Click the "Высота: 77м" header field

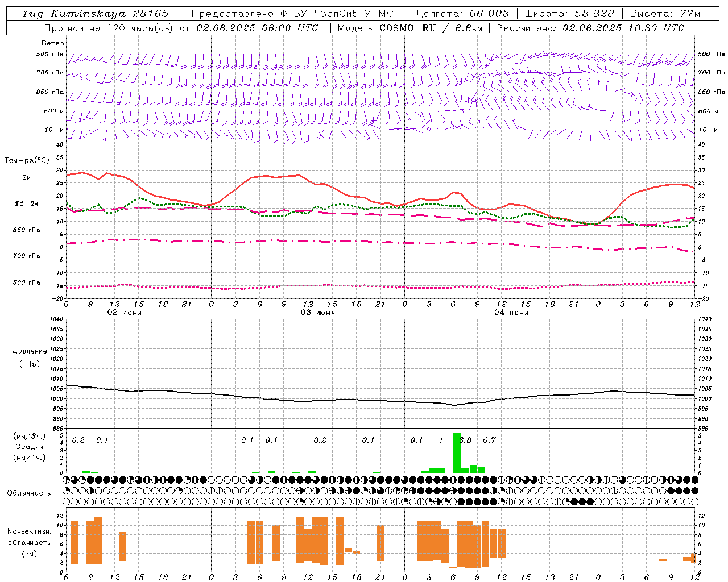[x=665, y=14]
